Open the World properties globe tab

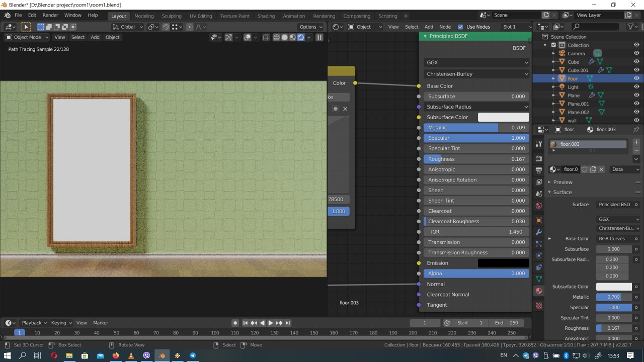pyautogui.click(x=539, y=206)
